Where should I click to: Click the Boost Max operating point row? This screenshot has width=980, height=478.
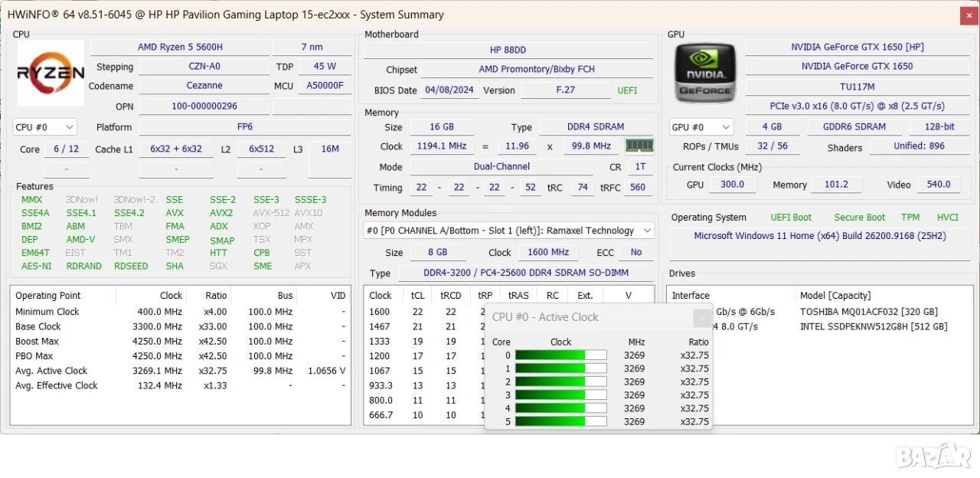click(x=181, y=341)
